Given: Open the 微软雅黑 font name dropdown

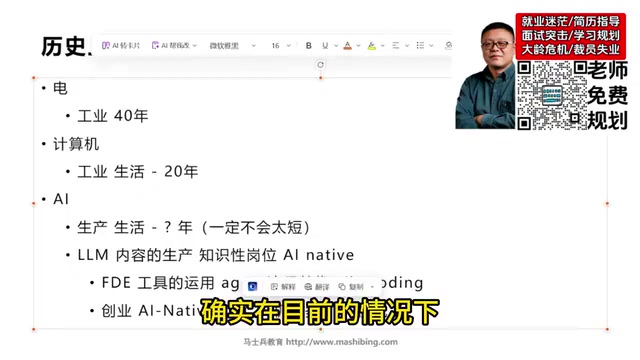Looking at the screenshot, I should coord(233,46).
